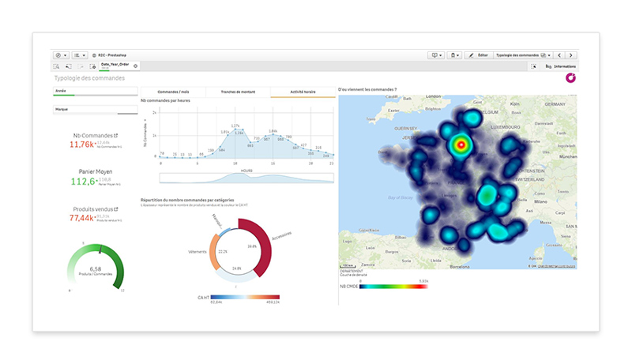632x364 pixels.
Task: Go to the next sheet
Action: coord(570,55)
